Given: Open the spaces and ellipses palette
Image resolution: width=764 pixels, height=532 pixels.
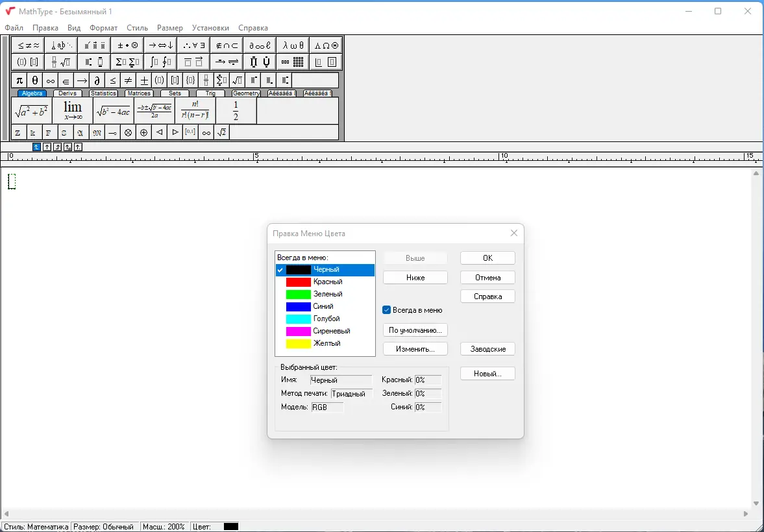Looking at the screenshot, I should [61, 45].
